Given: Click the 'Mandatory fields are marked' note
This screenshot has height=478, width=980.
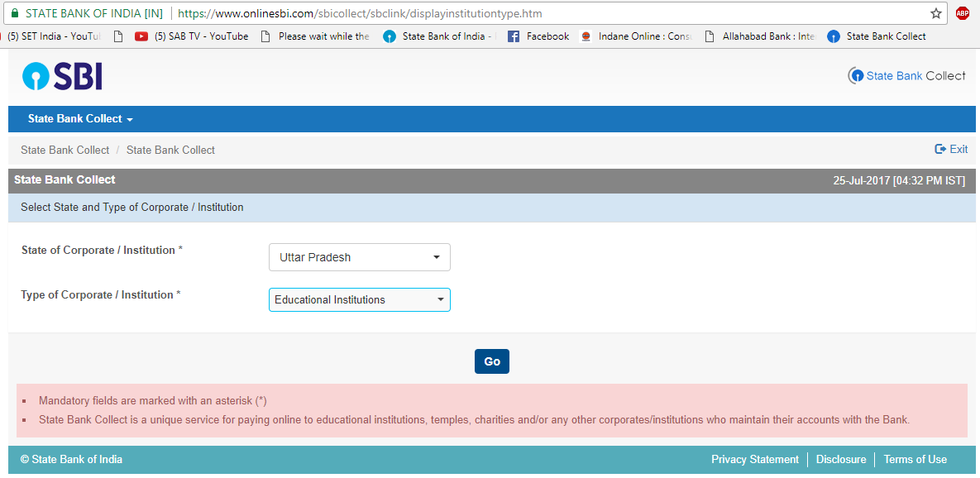Looking at the screenshot, I should click(153, 400).
